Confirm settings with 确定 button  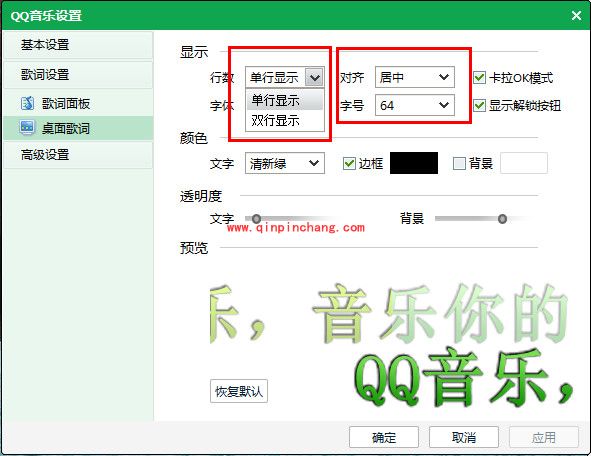384,437
